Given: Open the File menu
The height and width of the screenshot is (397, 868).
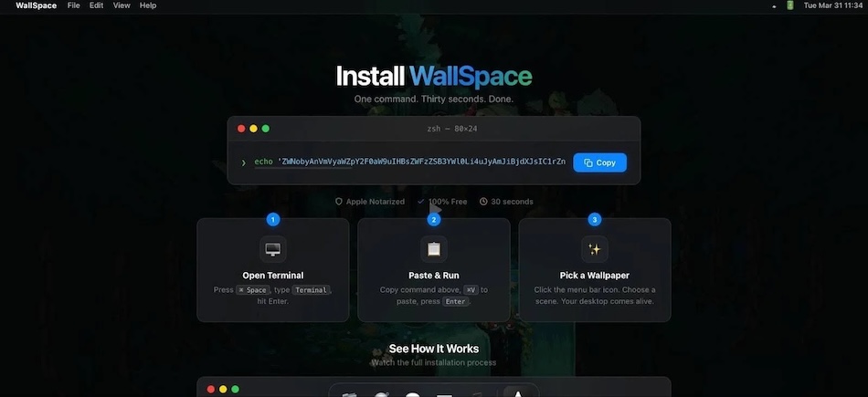Looking at the screenshot, I should click(x=73, y=5).
